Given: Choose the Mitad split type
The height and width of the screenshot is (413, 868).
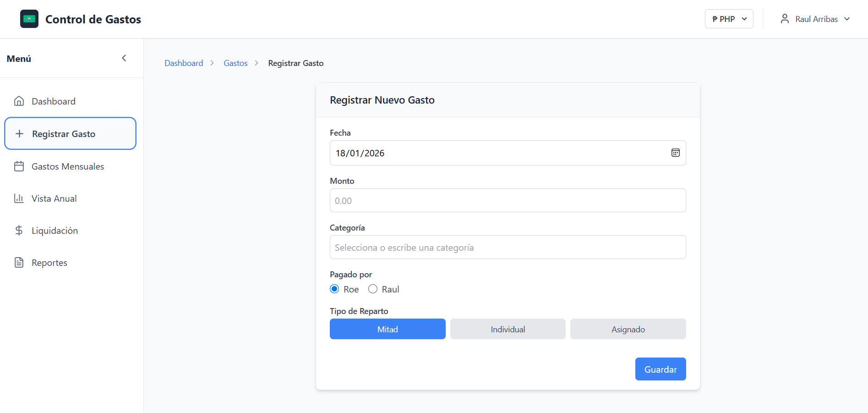Looking at the screenshot, I should point(388,329).
